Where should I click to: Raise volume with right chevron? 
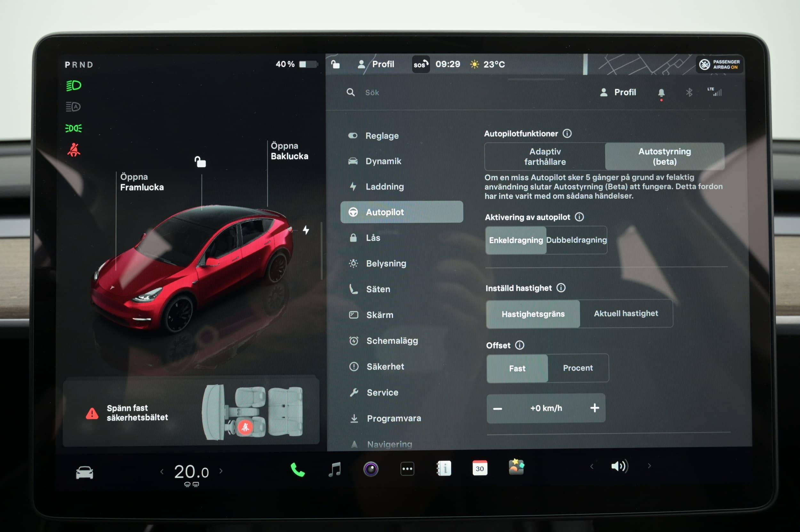point(649,466)
